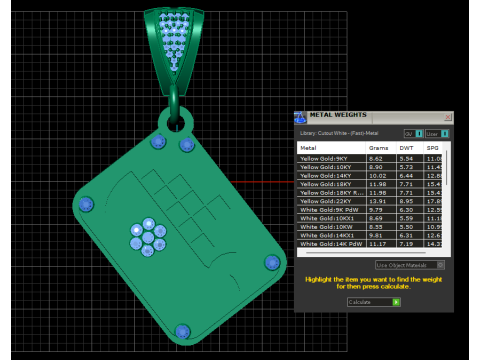Screen dimensions: 480x360
Task: Click the metal table horizontal scrollbar
Action: pyautogui.click(x=366, y=253)
